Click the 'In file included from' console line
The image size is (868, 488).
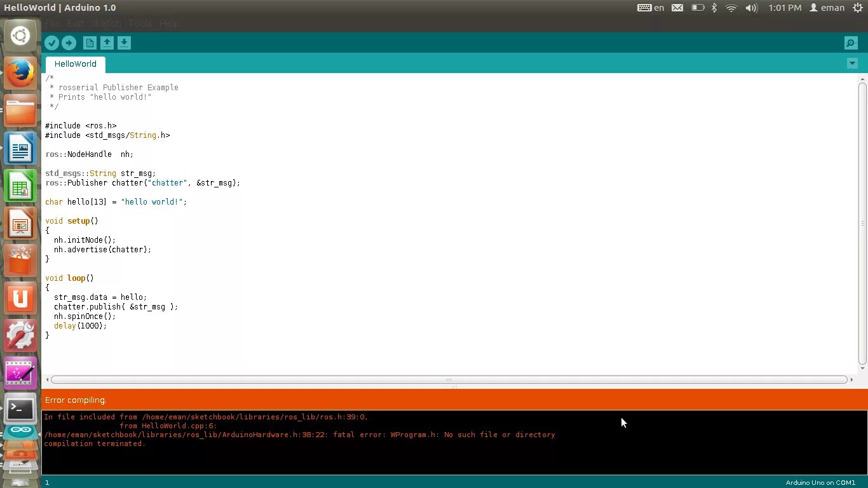click(x=206, y=417)
